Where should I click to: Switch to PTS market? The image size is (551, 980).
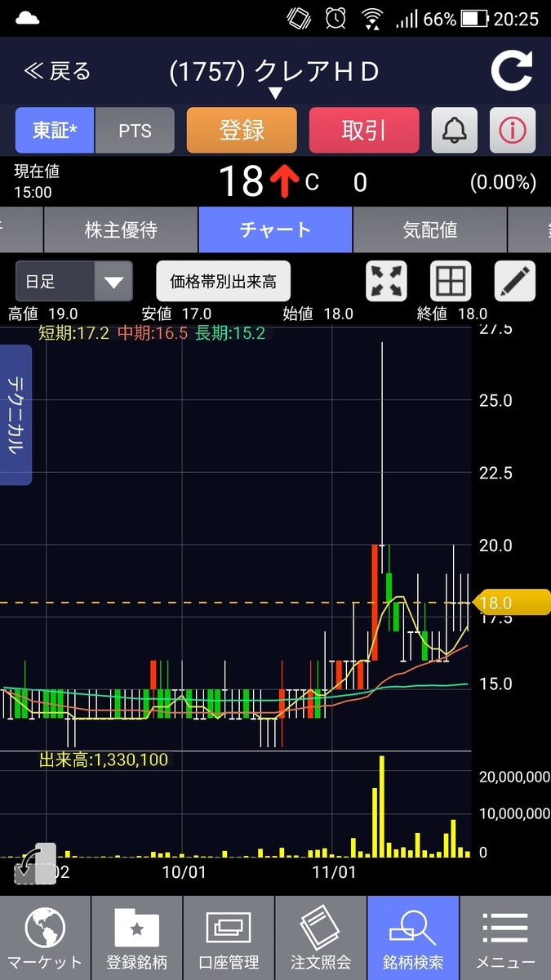[135, 130]
